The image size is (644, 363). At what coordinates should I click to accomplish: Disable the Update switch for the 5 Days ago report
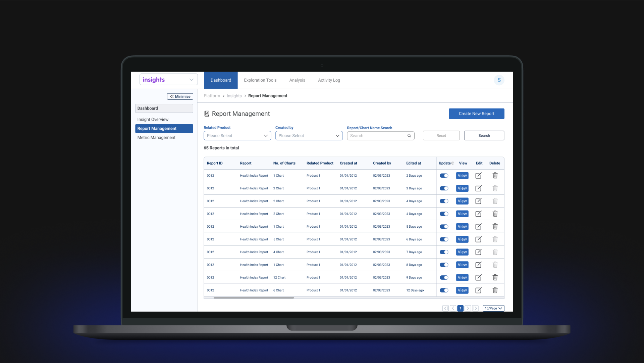point(444,227)
